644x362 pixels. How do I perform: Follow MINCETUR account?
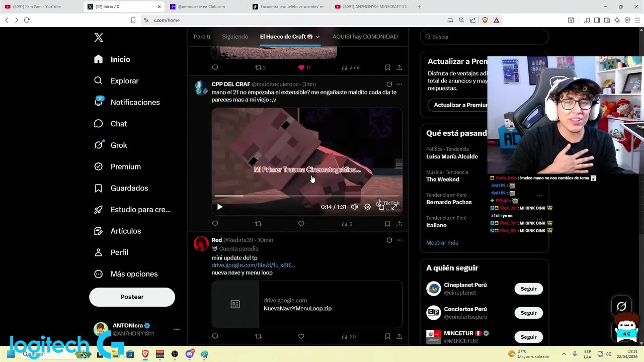coord(528,337)
